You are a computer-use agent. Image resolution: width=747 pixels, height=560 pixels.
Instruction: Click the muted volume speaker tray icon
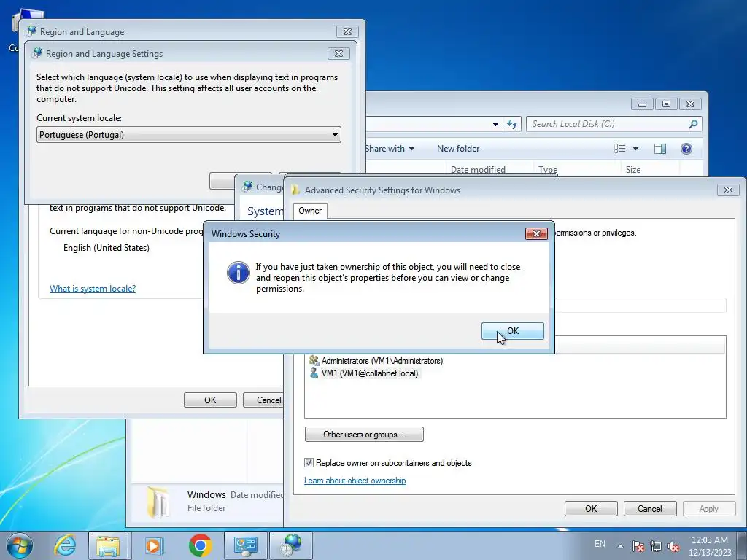(x=673, y=546)
